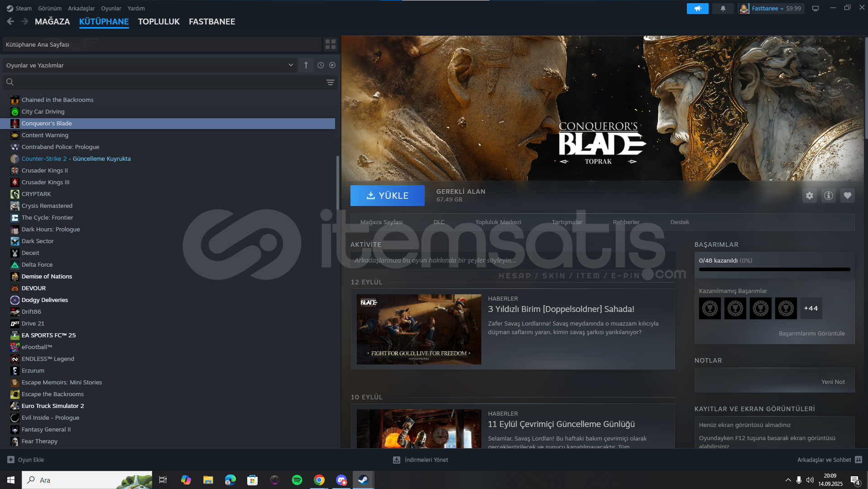Select Crusader Kings III icon
The image size is (868, 489).
(x=15, y=182)
